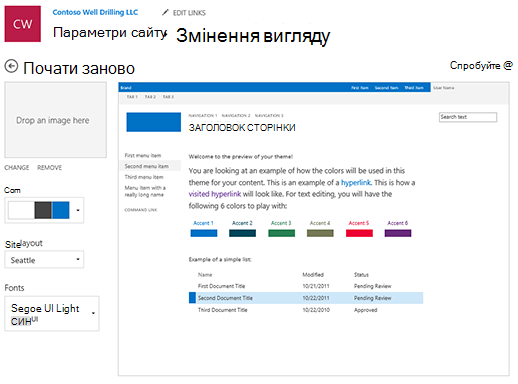Click ЗАГОЛОВОК СТОРІНКИ page title
Screen dimensions: 518x384
[242, 128]
